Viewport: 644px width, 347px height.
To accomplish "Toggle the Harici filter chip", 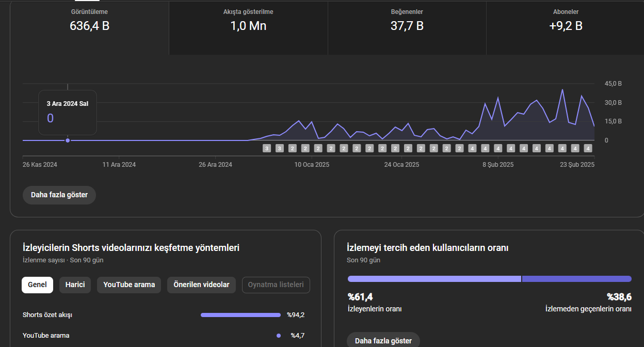I will (x=75, y=285).
